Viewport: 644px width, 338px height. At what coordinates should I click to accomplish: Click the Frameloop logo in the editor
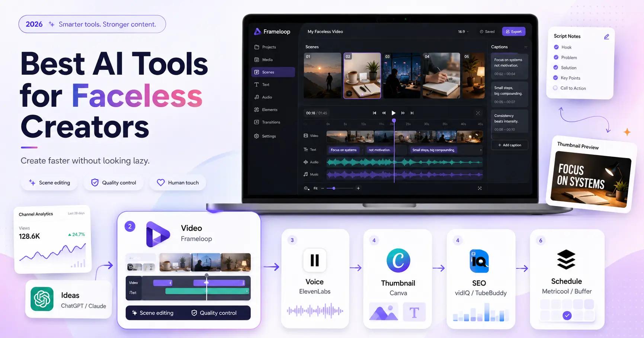[257, 32]
